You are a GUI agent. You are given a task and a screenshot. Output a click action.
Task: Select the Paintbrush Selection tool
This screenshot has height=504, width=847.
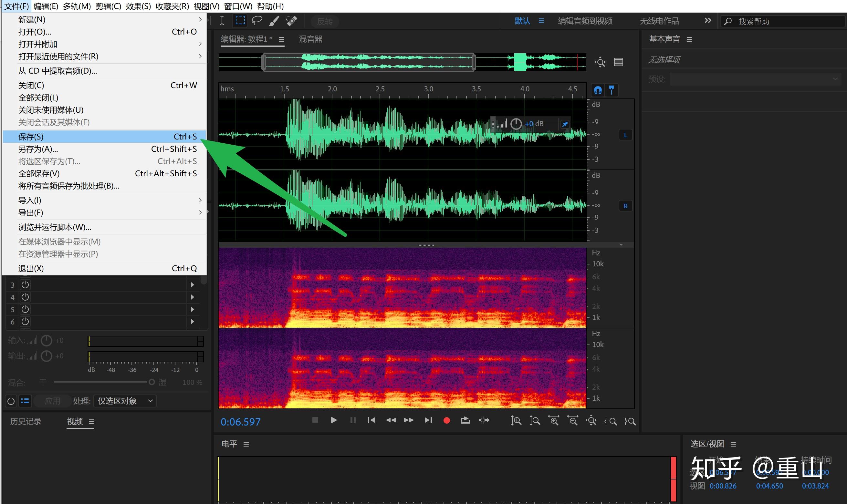[x=274, y=21]
